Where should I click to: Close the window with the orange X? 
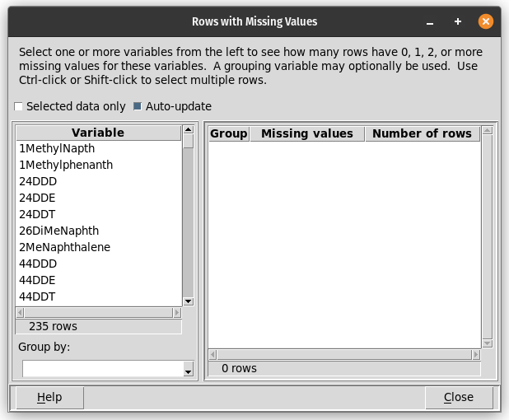click(x=486, y=21)
